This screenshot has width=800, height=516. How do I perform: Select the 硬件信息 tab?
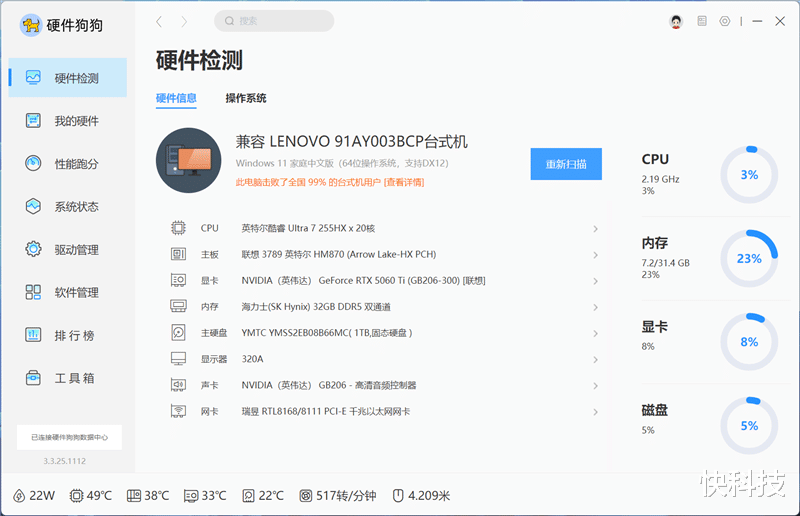tap(176, 98)
